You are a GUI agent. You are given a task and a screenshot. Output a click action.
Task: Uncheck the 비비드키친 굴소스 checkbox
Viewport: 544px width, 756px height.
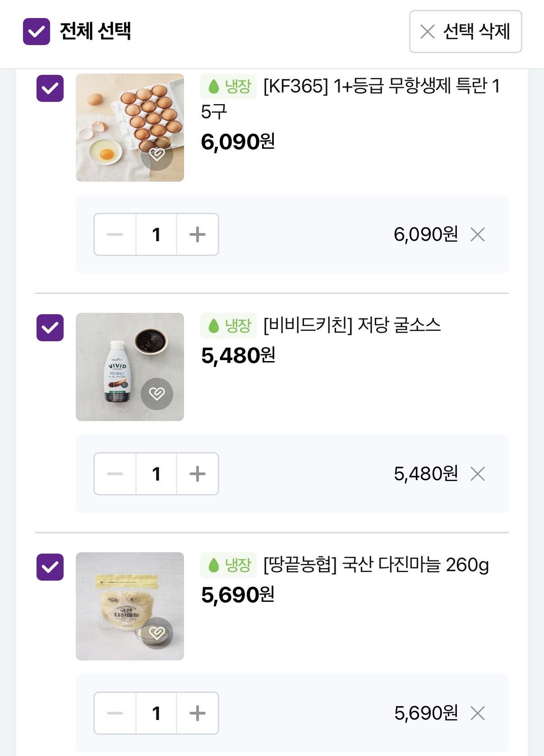[50, 328]
